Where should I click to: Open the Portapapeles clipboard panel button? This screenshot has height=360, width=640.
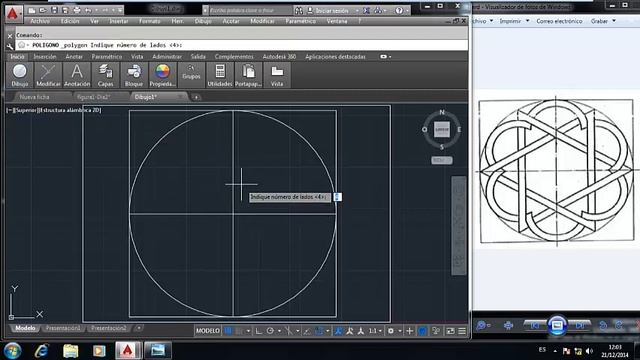pos(248,75)
